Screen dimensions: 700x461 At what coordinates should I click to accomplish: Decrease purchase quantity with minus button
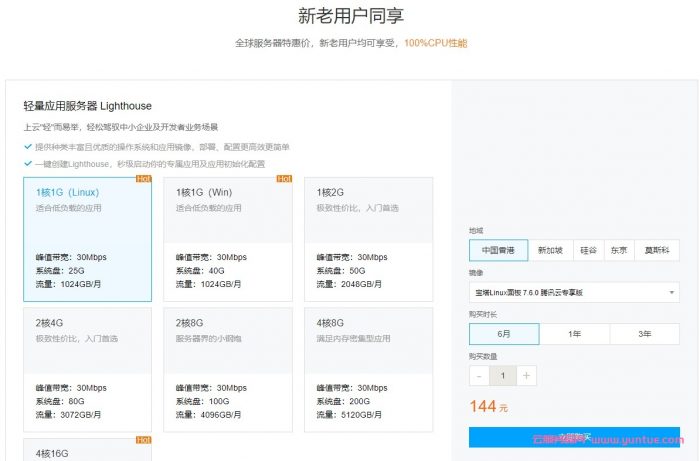pyautogui.click(x=479, y=376)
